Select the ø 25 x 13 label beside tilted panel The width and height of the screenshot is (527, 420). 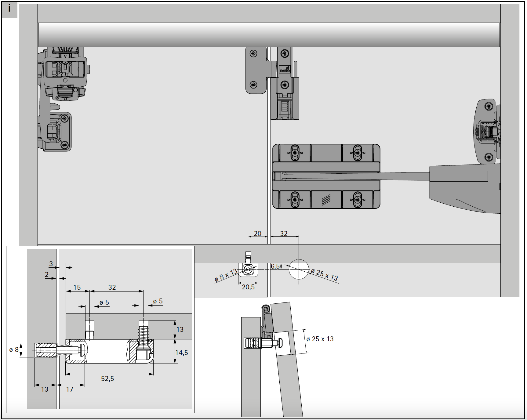click(320, 339)
